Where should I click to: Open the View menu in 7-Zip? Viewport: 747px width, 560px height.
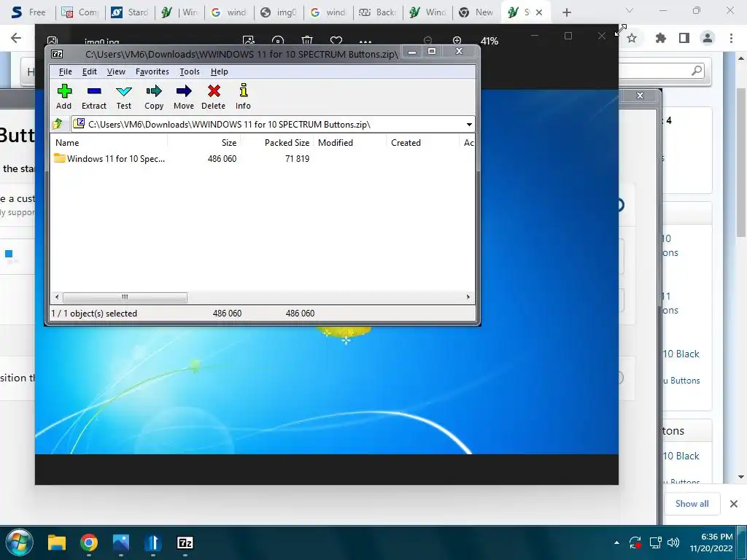click(x=116, y=71)
